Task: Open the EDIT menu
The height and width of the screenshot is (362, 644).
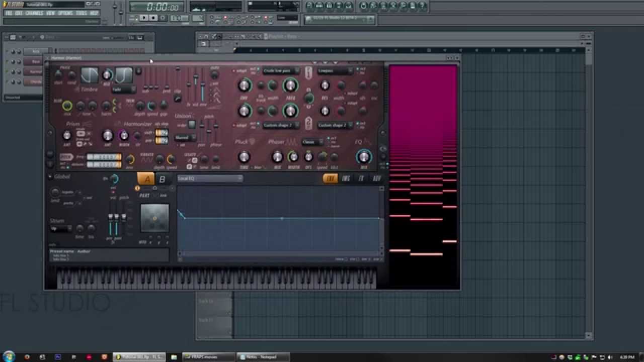Action: click(19, 13)
